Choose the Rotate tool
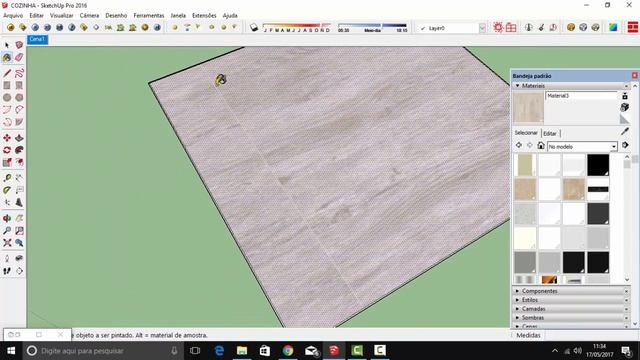 tap(7, 150)
